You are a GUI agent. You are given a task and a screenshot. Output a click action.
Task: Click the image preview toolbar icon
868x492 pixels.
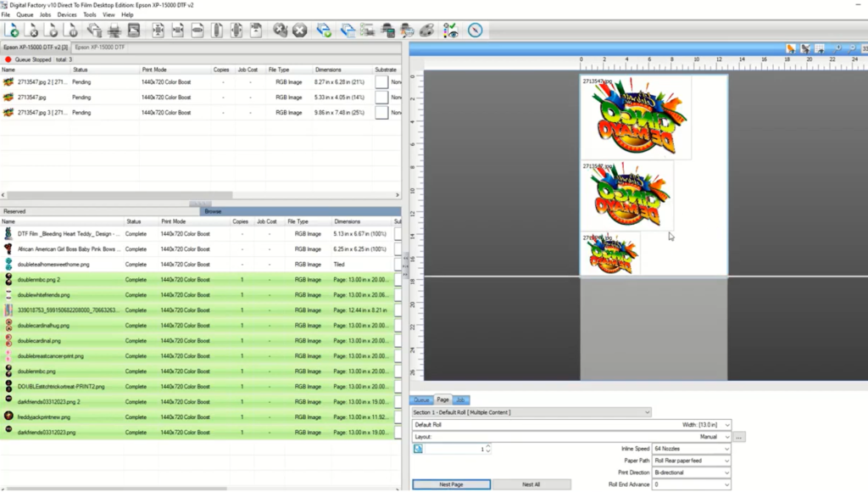tap(134, 31)
